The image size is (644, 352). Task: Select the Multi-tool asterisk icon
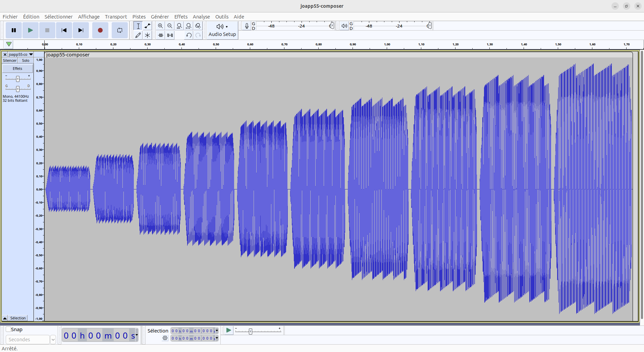[x=147, y=35]
